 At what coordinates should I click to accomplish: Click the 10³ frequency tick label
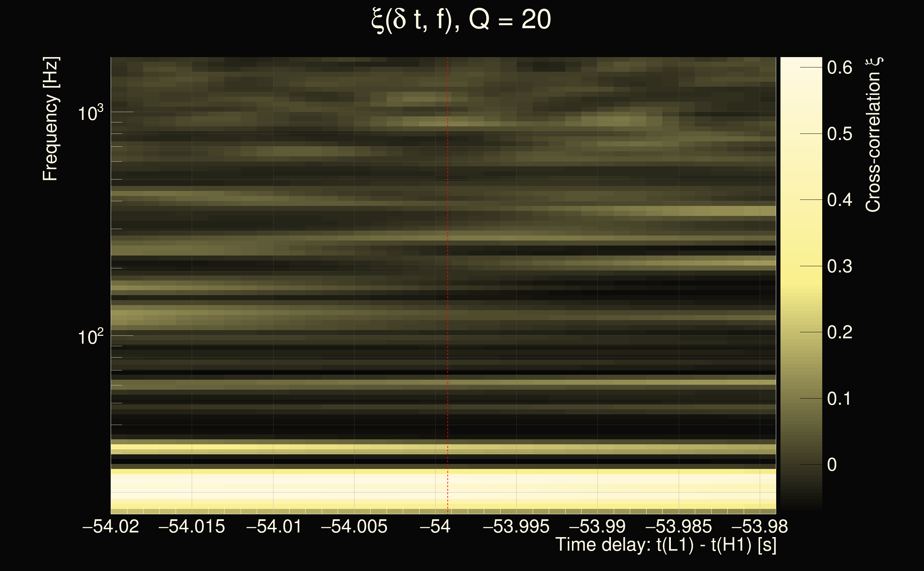[90, 112]
